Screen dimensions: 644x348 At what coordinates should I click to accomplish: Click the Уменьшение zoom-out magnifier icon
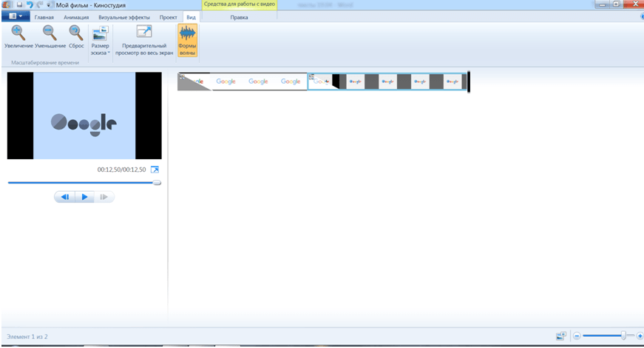pyautogui.click(x=50, y=33)
